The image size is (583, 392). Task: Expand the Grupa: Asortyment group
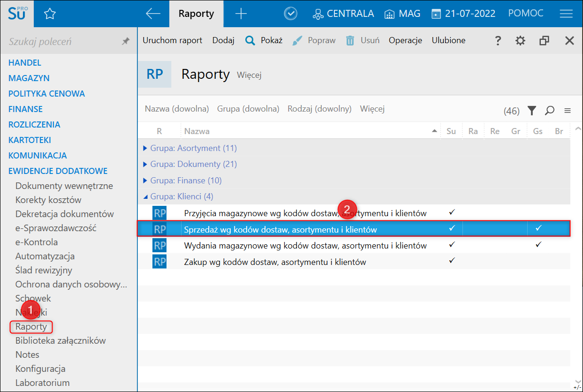click(x=145, y=148)
